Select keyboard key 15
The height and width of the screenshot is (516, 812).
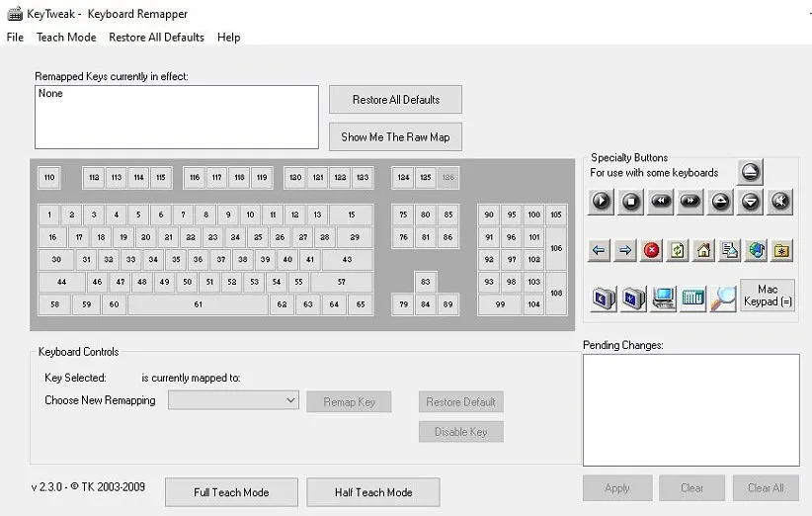(351, 215)
